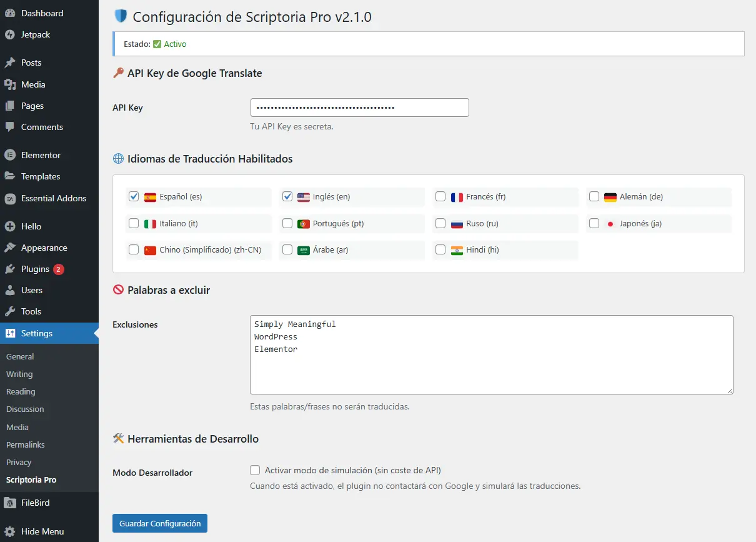
Task: Activate modo de simulación checkbox
Action: [x=255, y=470]
